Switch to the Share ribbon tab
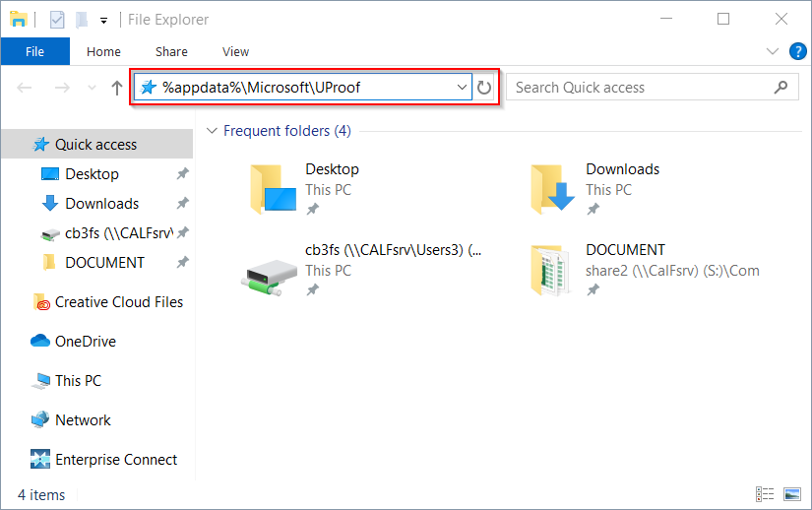Screen dimensions: 812x510 [x=171, y=52]
